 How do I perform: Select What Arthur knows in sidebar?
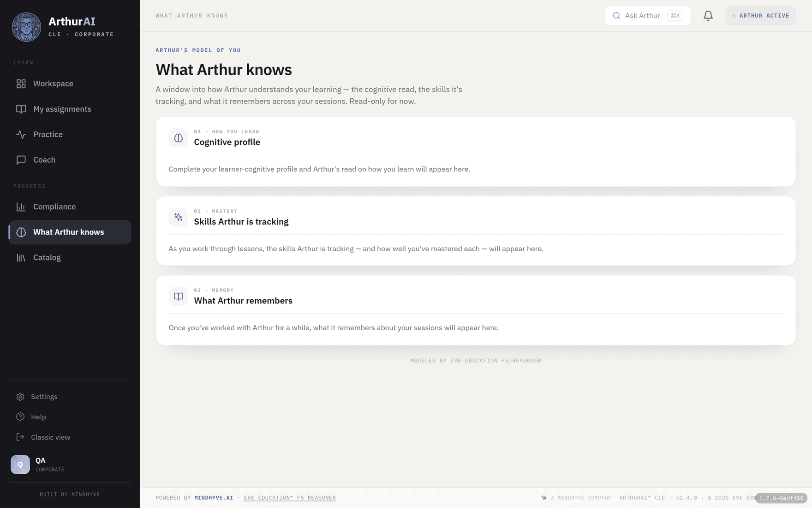pos(70,232)
